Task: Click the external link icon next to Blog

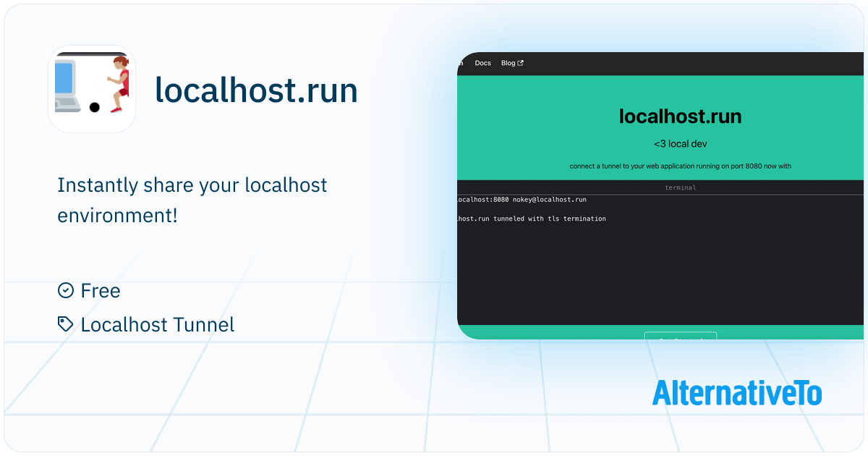Action: click(x=520, y=63)
